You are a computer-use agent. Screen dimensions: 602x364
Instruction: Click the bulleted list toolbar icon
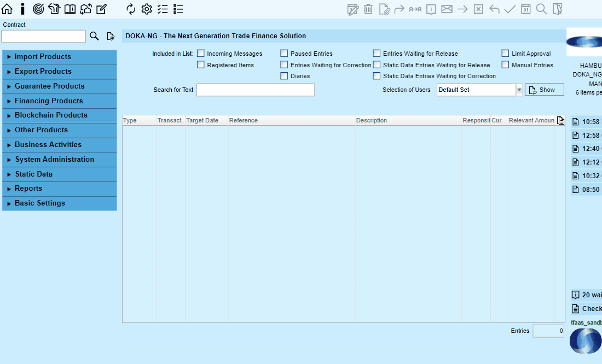[x=178, y=9]
